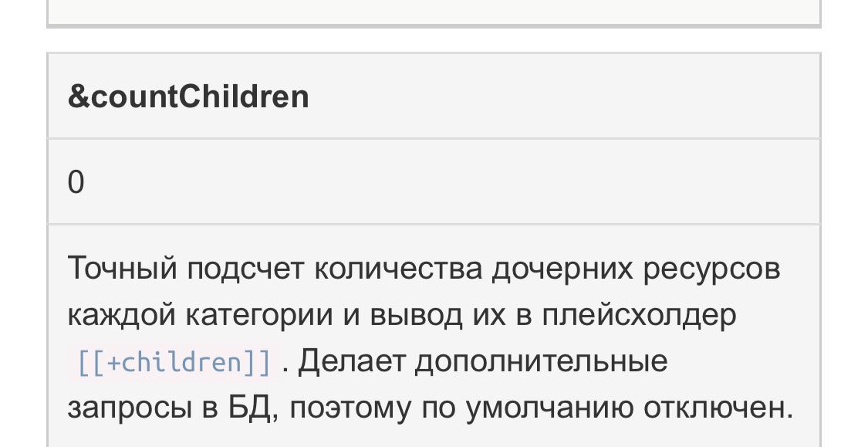
Task: Click the &countChildren parameter heading
Action: (188, 97)
